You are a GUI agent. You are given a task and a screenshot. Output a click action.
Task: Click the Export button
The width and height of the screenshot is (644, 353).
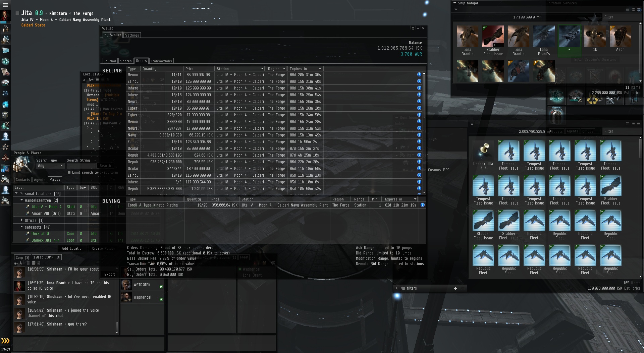(x=110, y=274)
